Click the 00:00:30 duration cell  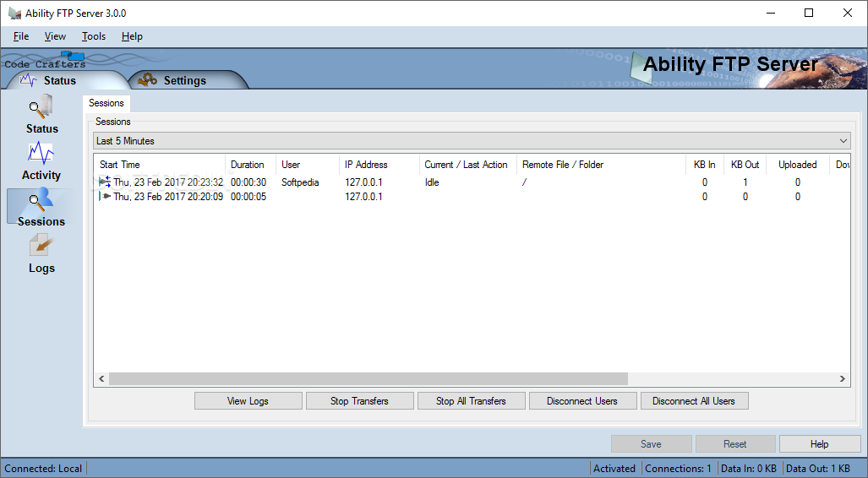pyautogui.click(x=248, y=182)
